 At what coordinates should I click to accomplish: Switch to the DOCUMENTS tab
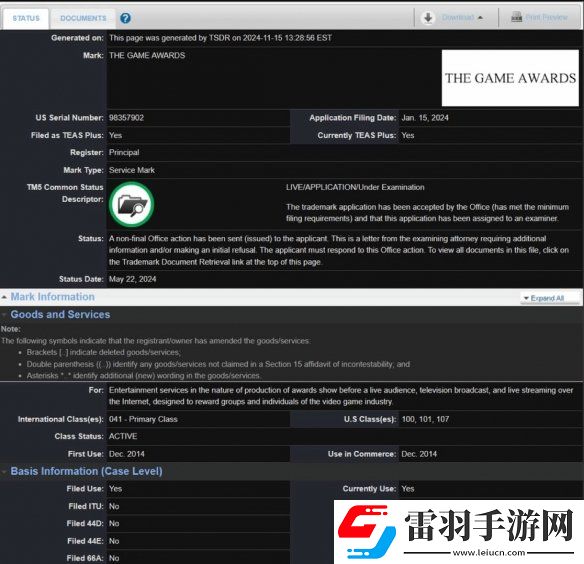tap(83, 18)
